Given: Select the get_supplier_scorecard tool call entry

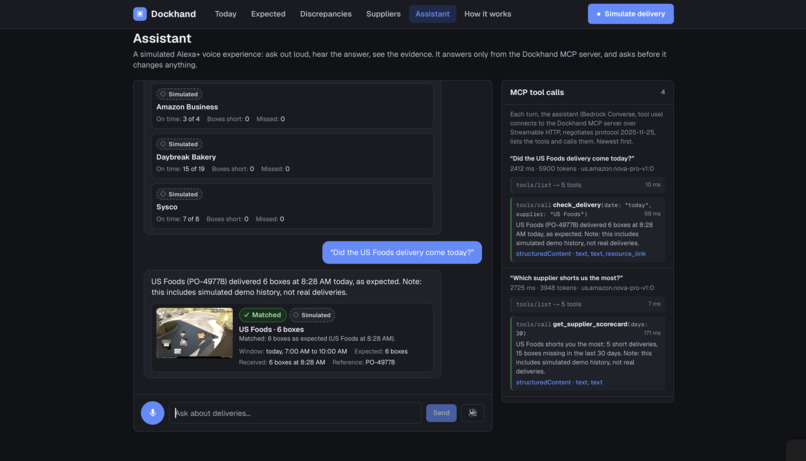Looking at the screenshot, I should pyautogui.click(x=588, y=353).
